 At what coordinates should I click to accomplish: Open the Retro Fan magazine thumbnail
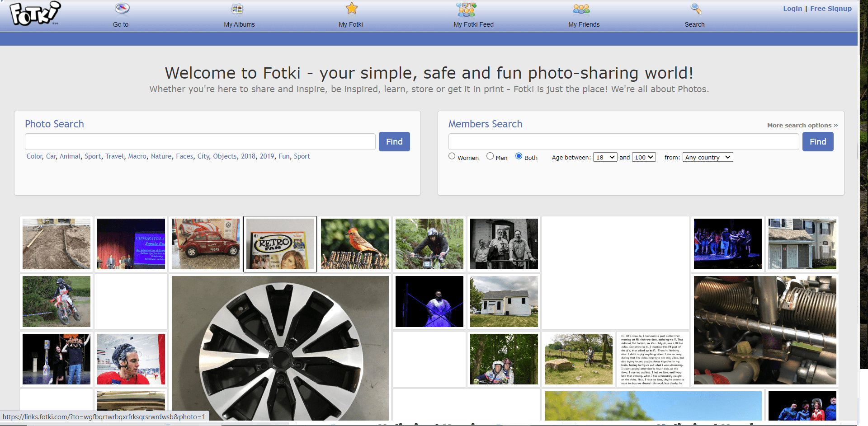click(280, 244)
